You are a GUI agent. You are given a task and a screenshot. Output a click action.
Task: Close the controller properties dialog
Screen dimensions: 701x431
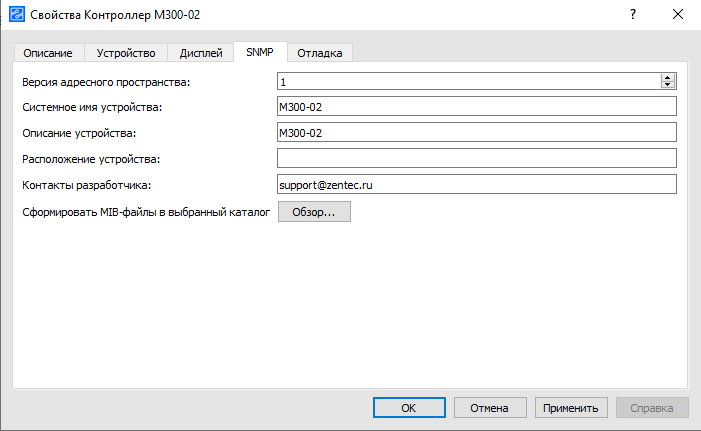(678, 14)
